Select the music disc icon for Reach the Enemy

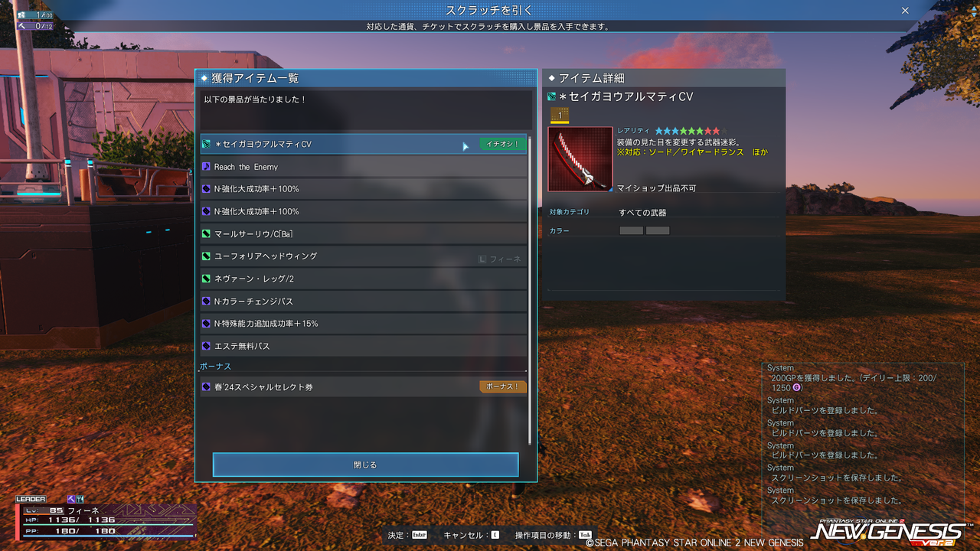coord(206,166)
